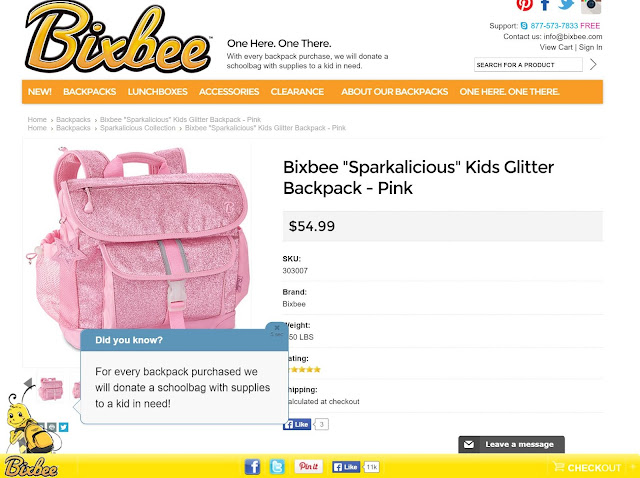Click the Pin it button in bottom bar
The height and width of the screenshot is (478, 640).
[x=309, y=466]
